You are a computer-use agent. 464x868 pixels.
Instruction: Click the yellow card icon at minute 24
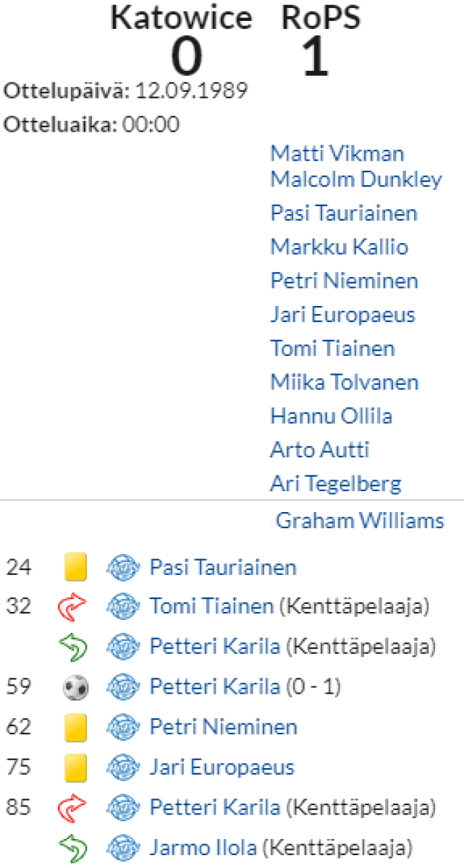[75, 567]
